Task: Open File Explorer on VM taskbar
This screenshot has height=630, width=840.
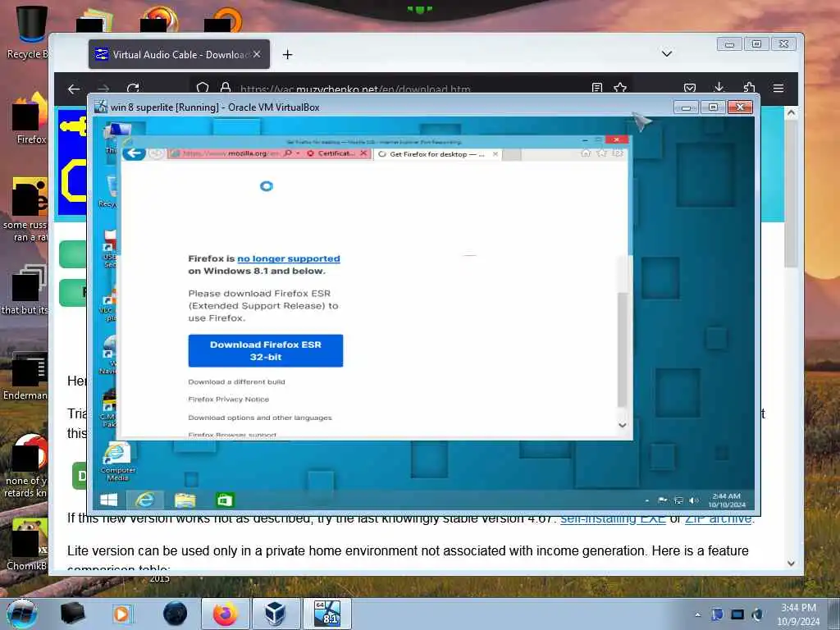Action: (185, 500)
